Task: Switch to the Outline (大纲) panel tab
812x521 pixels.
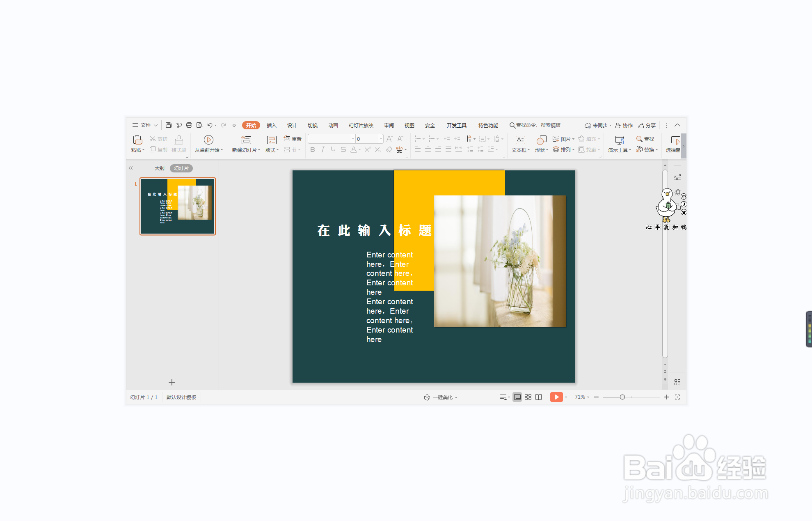Action: point(159,168)
